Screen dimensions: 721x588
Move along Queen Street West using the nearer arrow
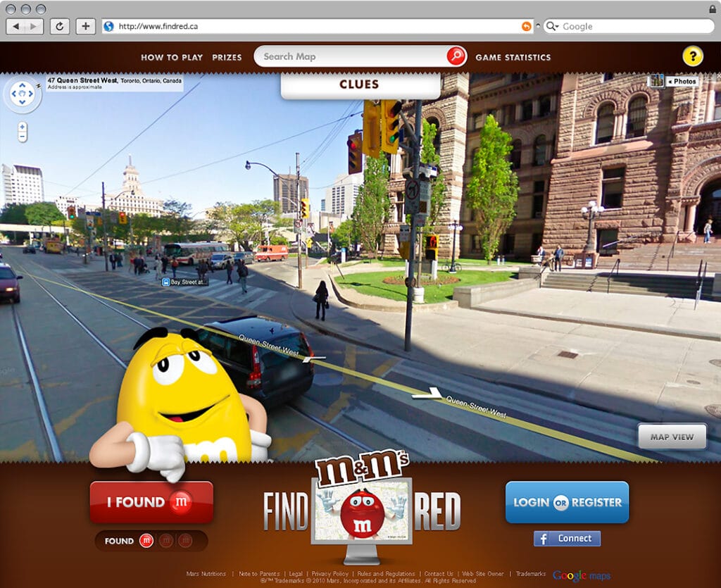[426, 394]
